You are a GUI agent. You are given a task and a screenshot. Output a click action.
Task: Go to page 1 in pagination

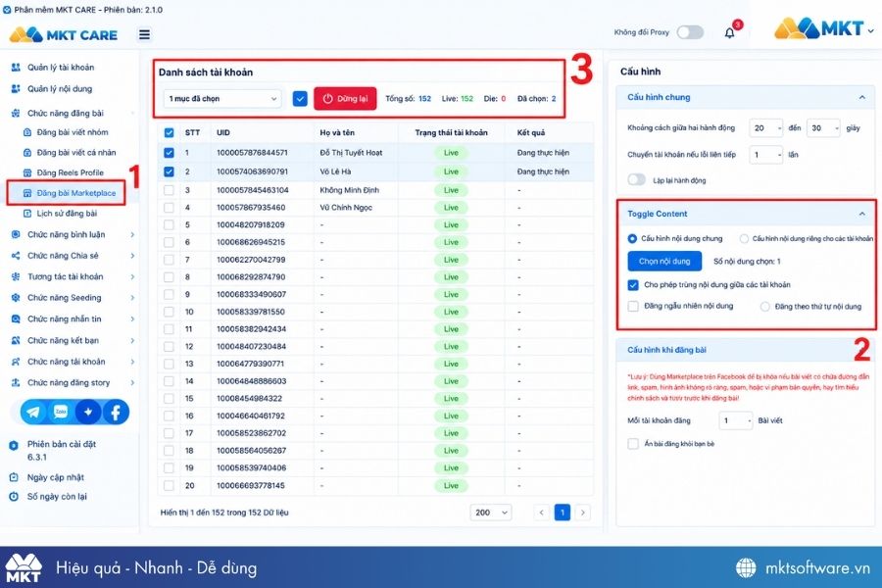pyautogui.click(x=562, y=513)
